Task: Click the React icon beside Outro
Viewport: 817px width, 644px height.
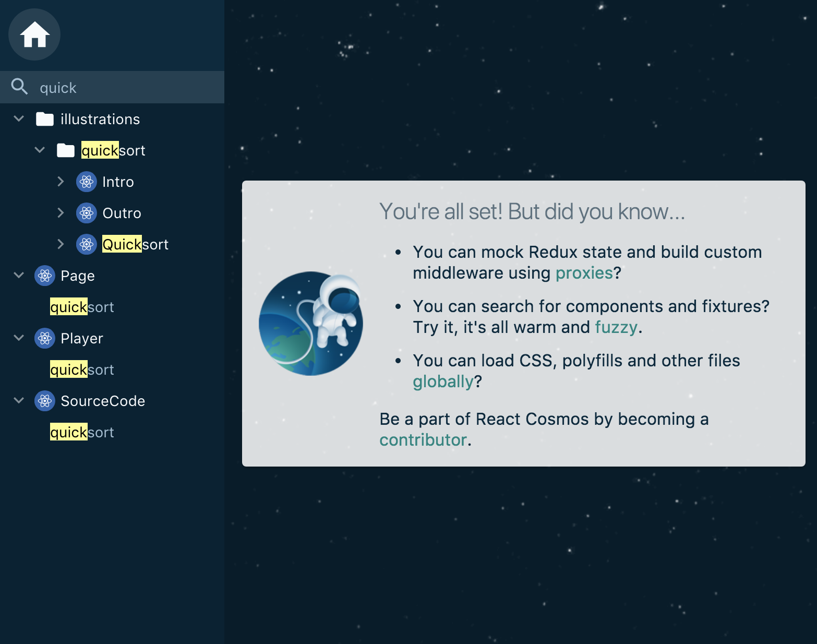Action: click(86, 213)
